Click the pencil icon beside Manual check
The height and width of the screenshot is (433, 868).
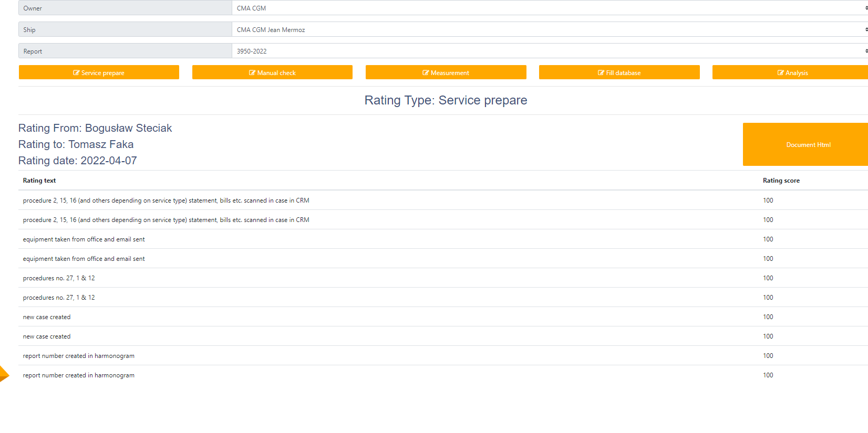point(252,73)
